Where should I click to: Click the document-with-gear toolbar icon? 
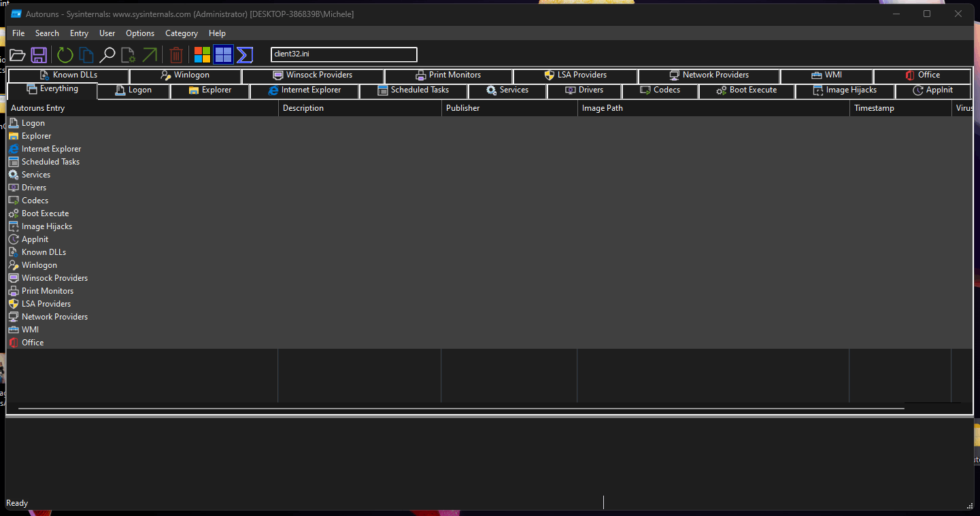pyautogui.click(x=128, y=54)
